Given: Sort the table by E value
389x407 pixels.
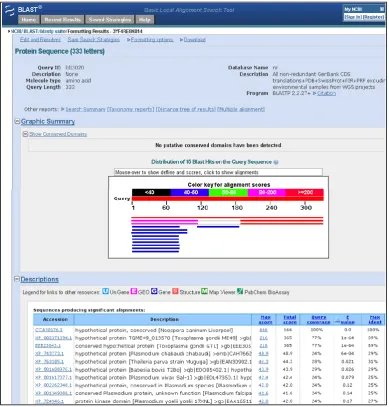Looking at the screenshot, I should [x=347, y=319].
